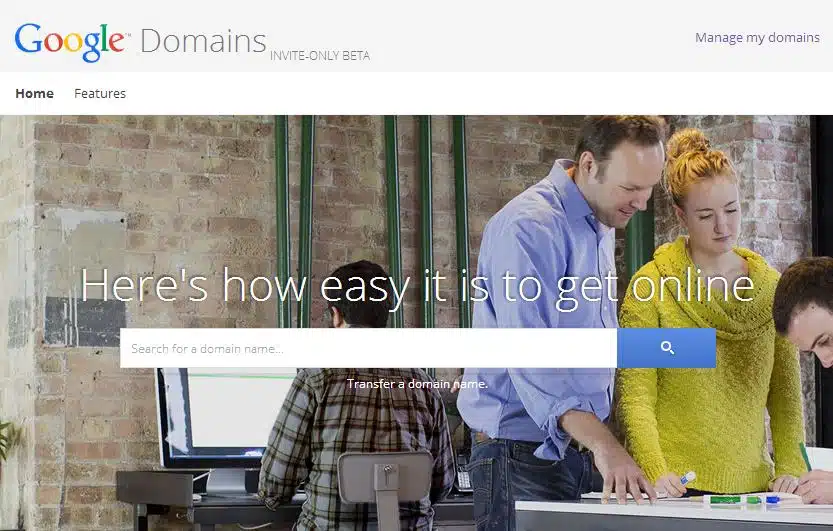The image size is (833, 531).
Task: Click the gray chair back
Action: [x=385, y=476]
